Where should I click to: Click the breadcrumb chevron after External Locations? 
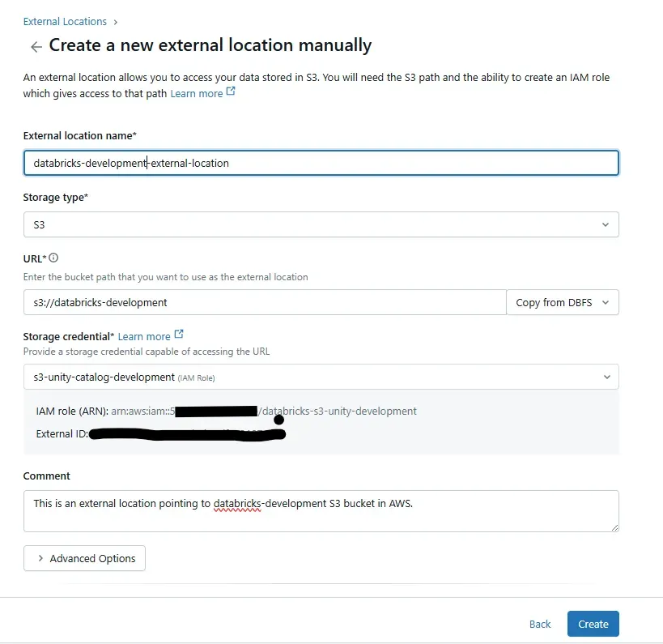coord(115,22)
